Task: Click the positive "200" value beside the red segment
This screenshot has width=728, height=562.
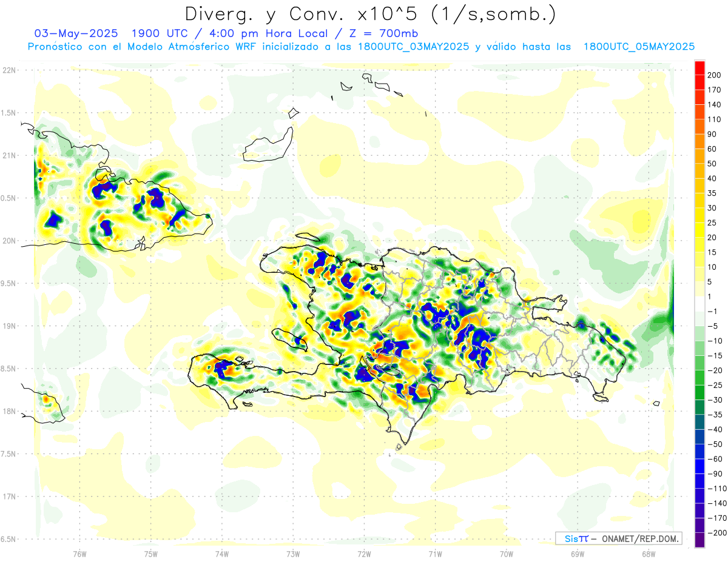Action: pos(714,75)
